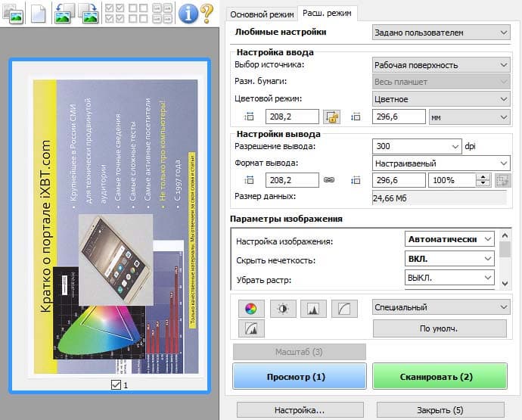522x420 pixels.
Task: Click the chain link icon in output settings
Action: (x=329, y=180)
